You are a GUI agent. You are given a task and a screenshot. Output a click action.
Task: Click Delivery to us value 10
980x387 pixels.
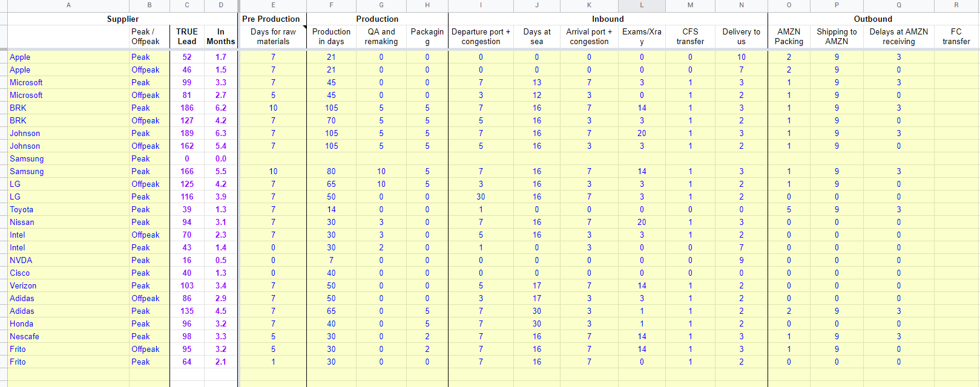(742, 57)
